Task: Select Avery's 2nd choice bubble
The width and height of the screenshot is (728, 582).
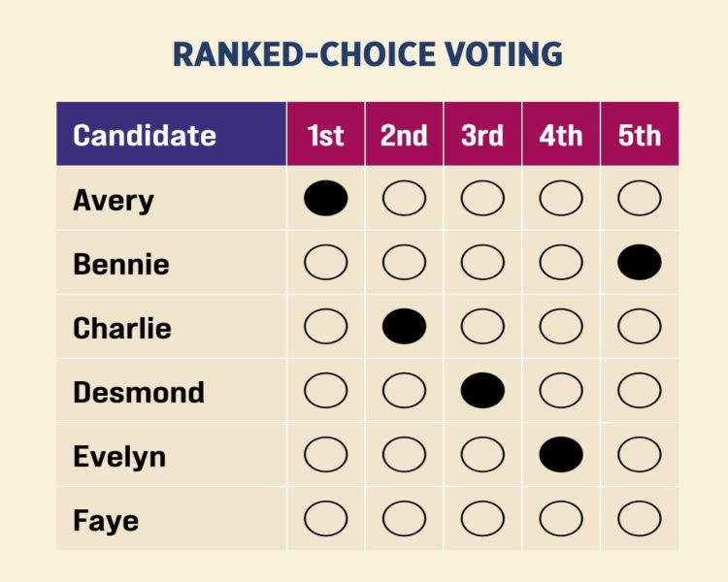Action: click(404, 199)
